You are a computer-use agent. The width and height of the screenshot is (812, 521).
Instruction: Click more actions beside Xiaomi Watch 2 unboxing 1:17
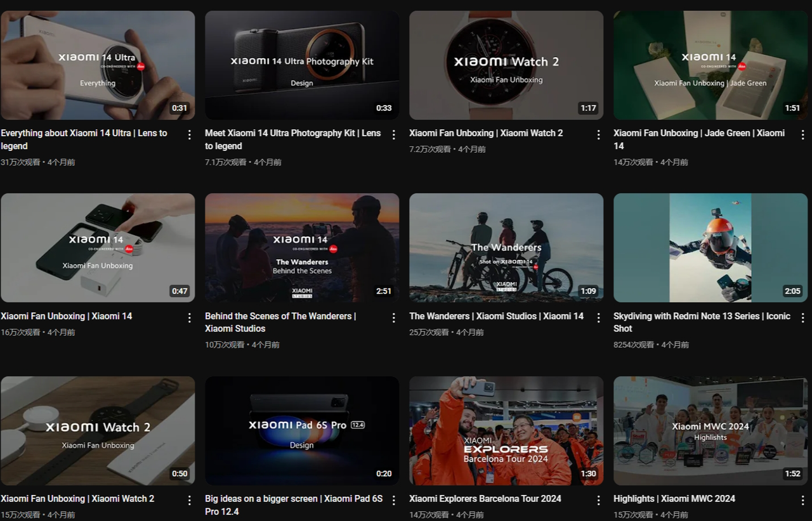(598, 134)
